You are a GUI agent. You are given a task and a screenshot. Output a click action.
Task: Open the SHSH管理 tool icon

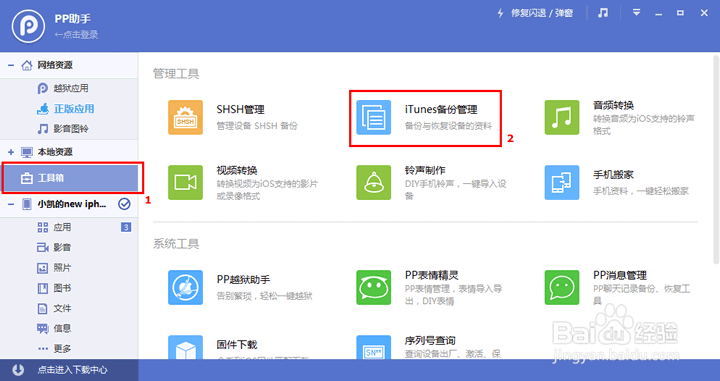click(186, 118)
